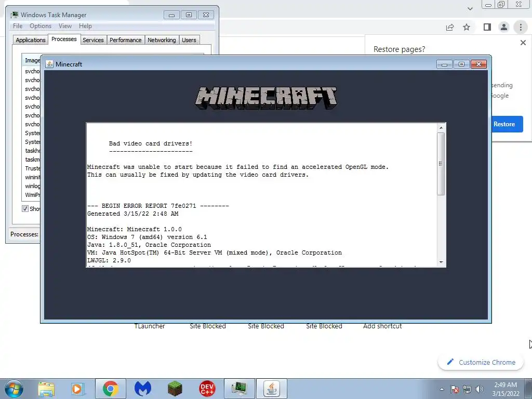This screenshot has height=399, width=532.
Task: Close the Minecraft error window
Action: point(478,64)
